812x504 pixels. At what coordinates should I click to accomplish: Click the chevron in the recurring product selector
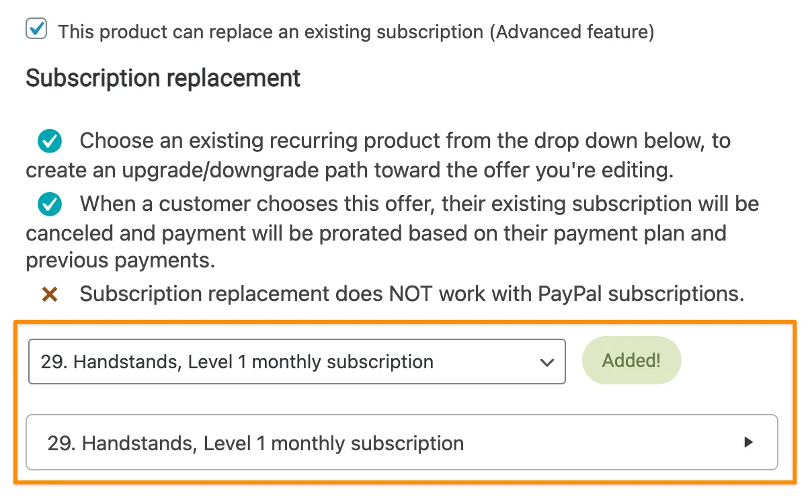pyautogui.click(x=546, y=361)
